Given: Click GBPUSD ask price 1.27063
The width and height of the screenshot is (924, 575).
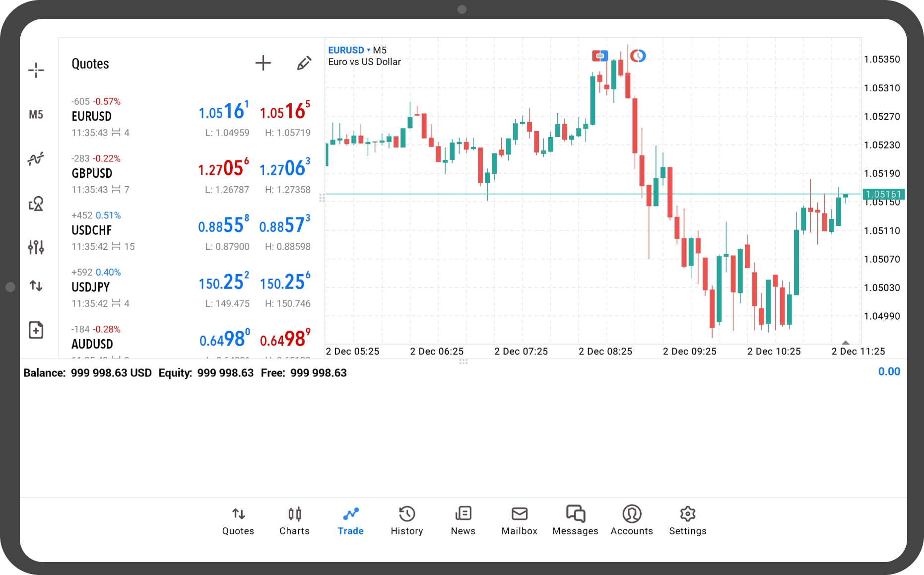Looking at the screenshot, I should coord(285,168).
